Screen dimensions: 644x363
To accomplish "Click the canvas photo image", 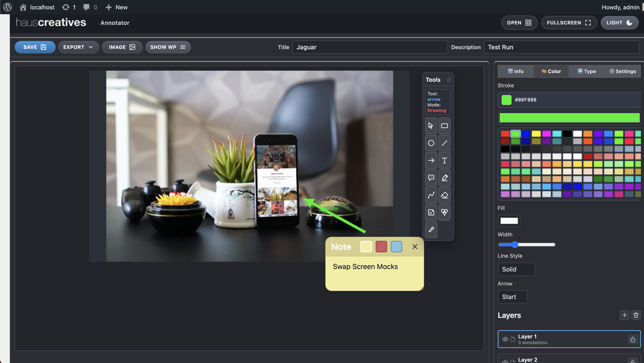I will (x=250, y=166).
